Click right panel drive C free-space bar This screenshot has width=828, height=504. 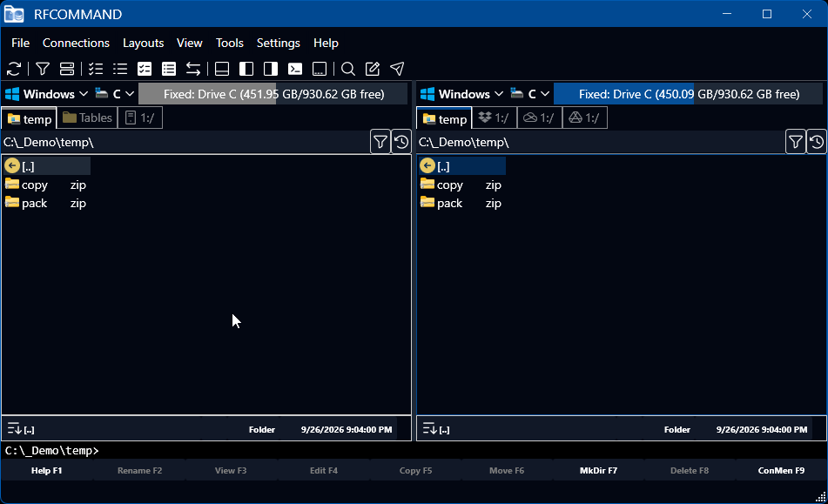point(688,94)
